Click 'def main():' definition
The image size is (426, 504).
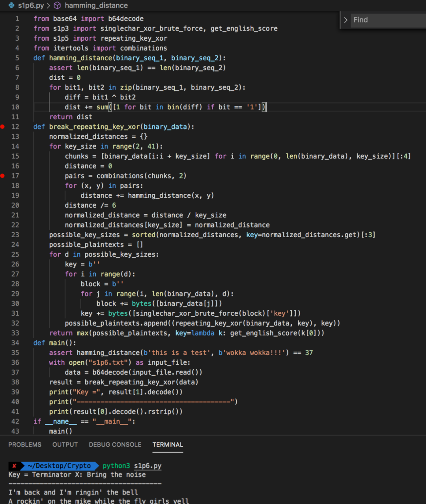point(55,343)
